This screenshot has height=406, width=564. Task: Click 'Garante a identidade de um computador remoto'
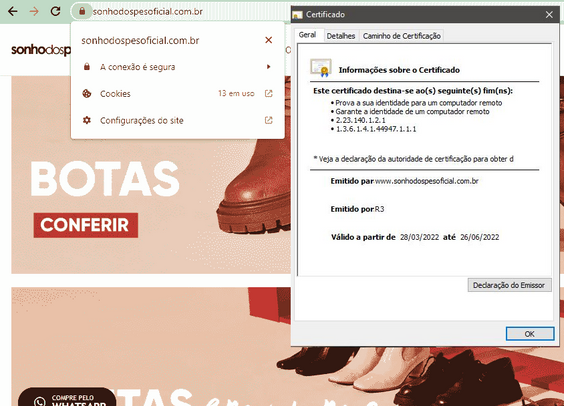coord(412,111)
